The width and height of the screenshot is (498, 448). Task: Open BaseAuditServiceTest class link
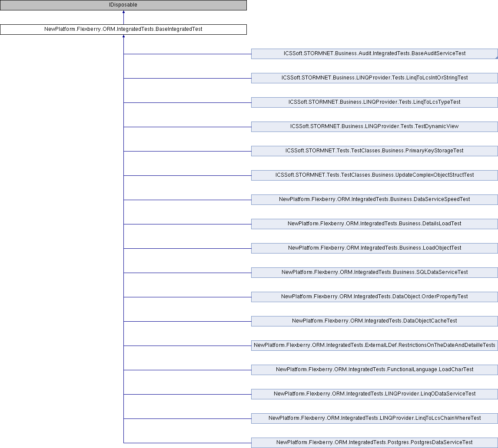coord(375,54)
